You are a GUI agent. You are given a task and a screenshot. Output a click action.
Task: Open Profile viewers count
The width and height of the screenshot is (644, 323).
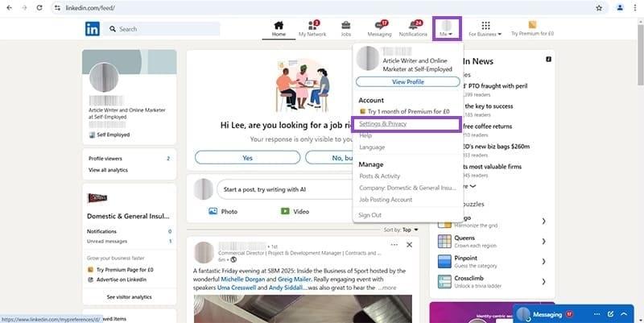(x=130, y=159)
